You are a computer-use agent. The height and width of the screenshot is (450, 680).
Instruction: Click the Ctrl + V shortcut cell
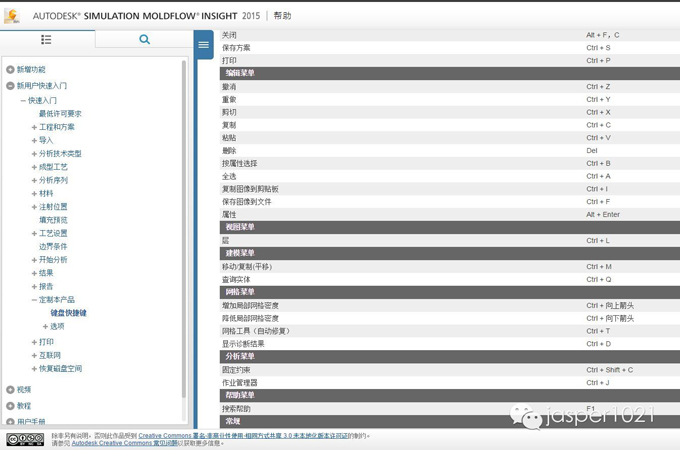point(598,138)
